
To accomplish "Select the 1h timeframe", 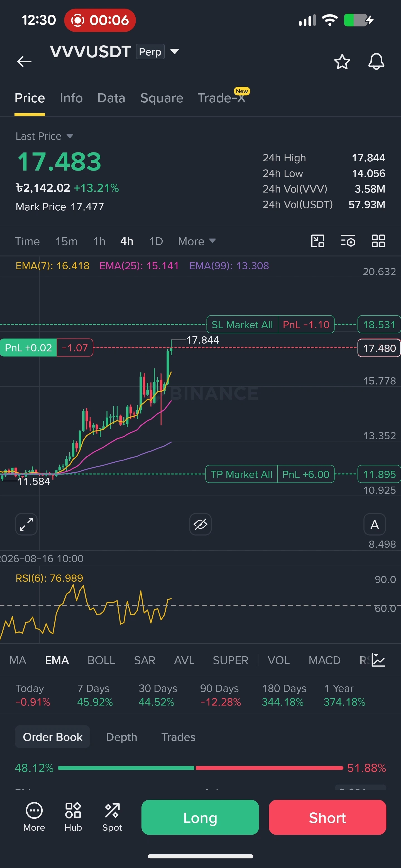I will (99, 241).
